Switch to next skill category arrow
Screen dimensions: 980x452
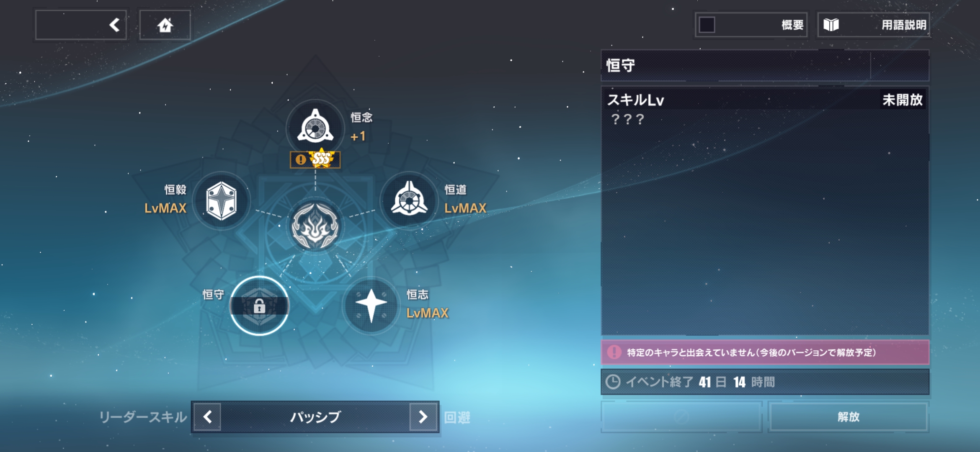point(423,416)
